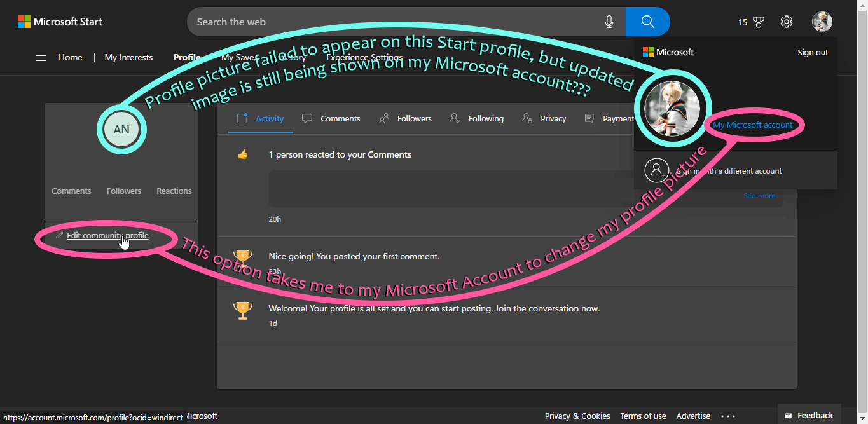The height and width of the screenshot is (424, 868).
Task: Click the add-account person icon
Action: click(657, 170)
